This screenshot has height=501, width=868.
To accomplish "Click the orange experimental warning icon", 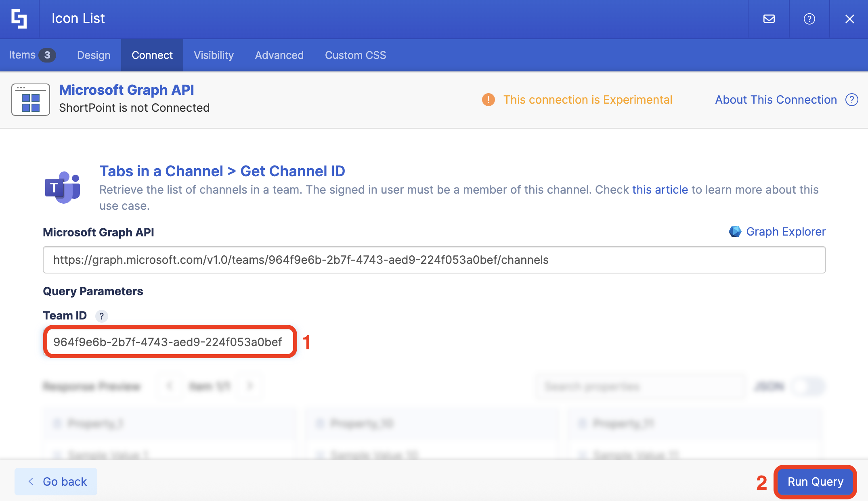I will pyautogui.click(x=488, y=100).
